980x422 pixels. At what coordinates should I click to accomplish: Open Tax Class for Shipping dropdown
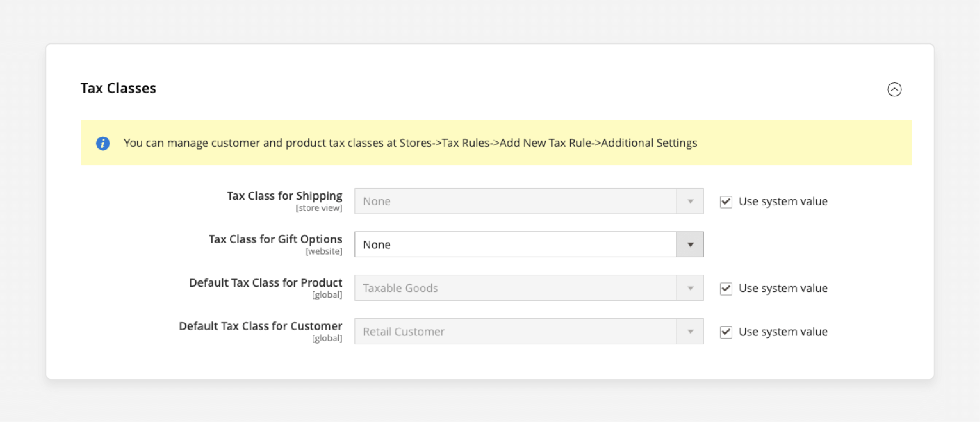pyautogui.click(x=529, y=201)
